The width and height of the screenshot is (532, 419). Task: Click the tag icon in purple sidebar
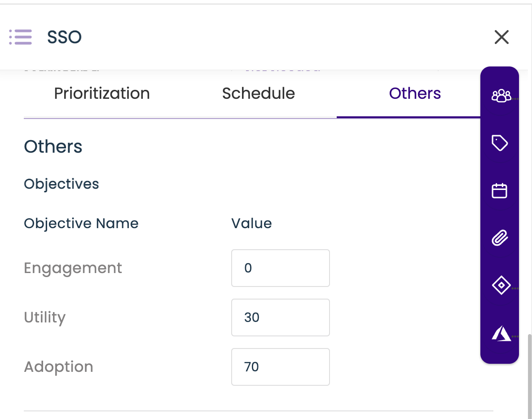pyautogui.click(x=500, y=143)
